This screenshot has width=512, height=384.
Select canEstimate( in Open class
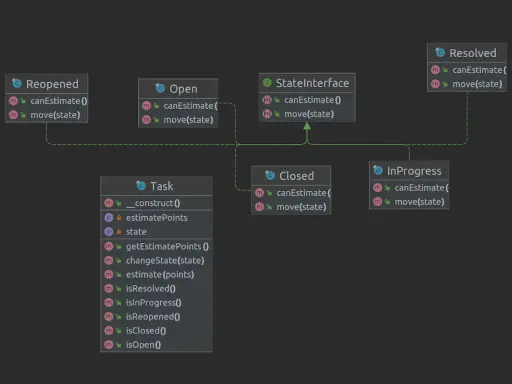190,106
